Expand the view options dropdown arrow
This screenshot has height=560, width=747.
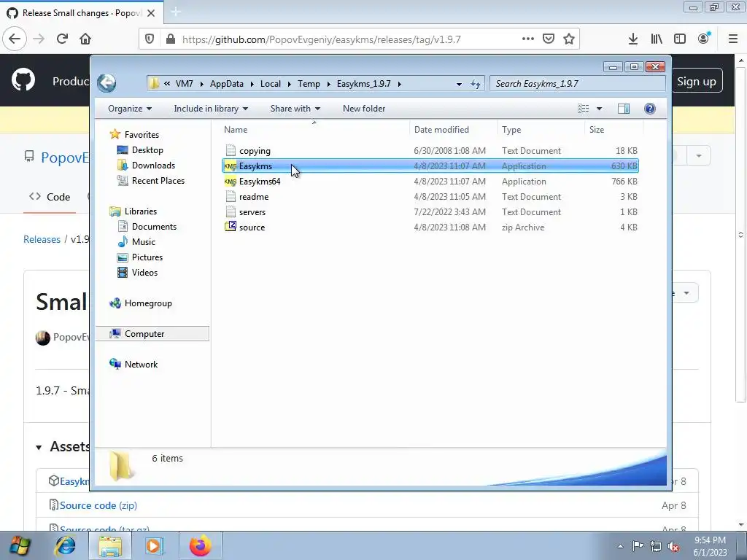600,109
